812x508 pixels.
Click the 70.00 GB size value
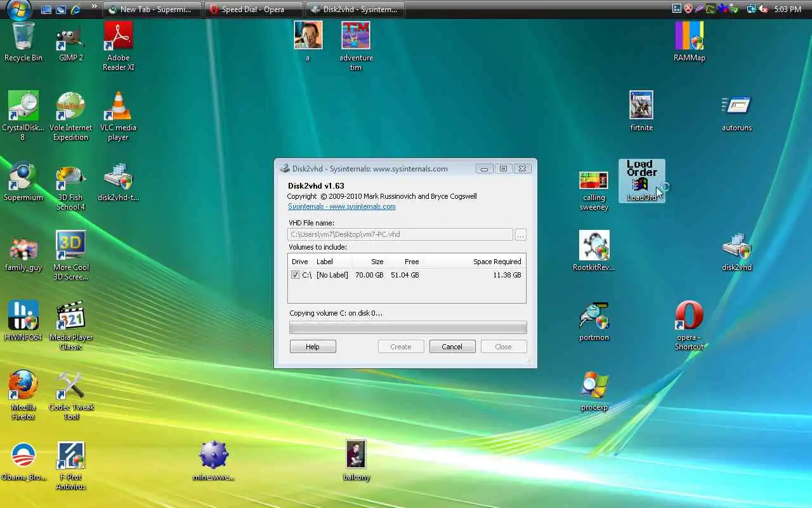point(369,275)
